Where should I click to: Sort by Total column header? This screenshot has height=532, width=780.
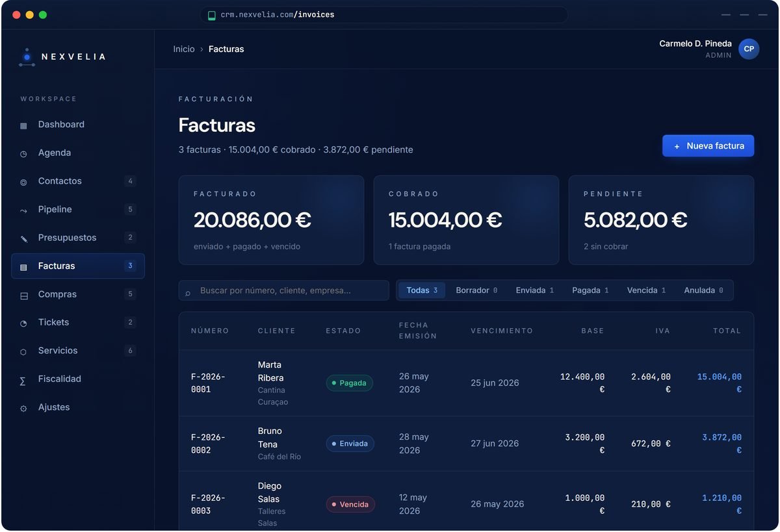coord(727,331)
